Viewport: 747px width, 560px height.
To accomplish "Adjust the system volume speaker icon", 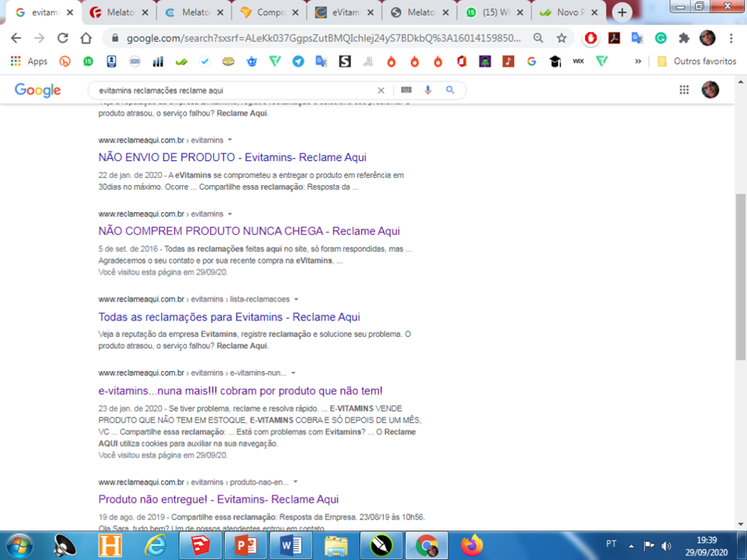I will [x=666, y=544].
